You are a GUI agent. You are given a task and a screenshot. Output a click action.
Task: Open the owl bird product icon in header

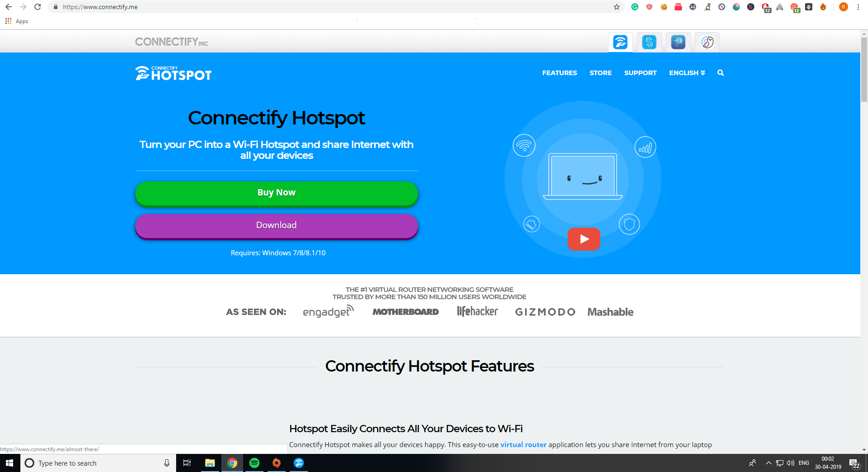707,42
